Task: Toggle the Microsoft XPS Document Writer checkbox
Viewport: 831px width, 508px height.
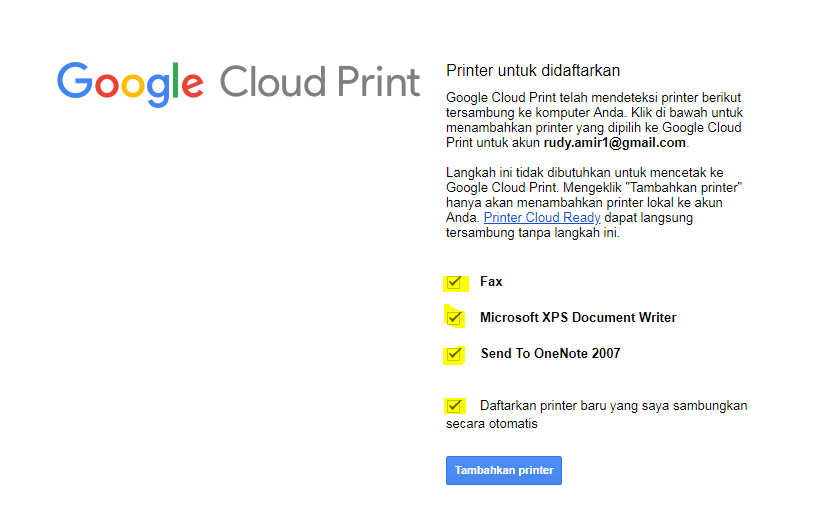Action: (454, 318)
